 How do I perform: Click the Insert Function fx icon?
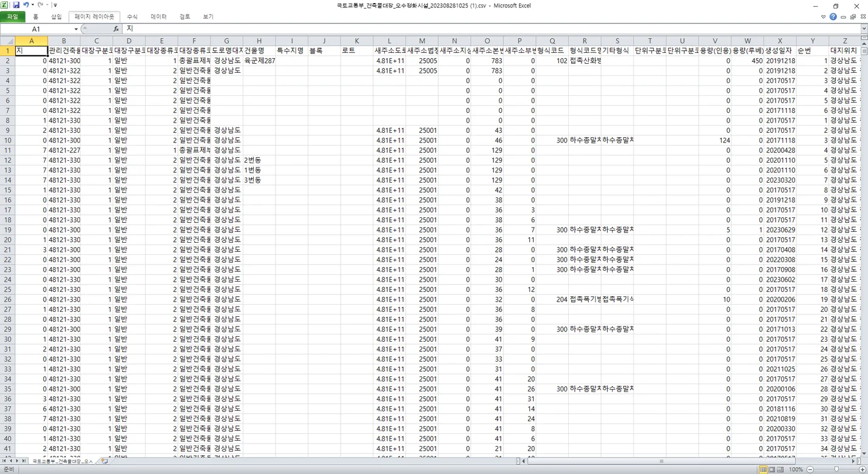tap(116, 29)
